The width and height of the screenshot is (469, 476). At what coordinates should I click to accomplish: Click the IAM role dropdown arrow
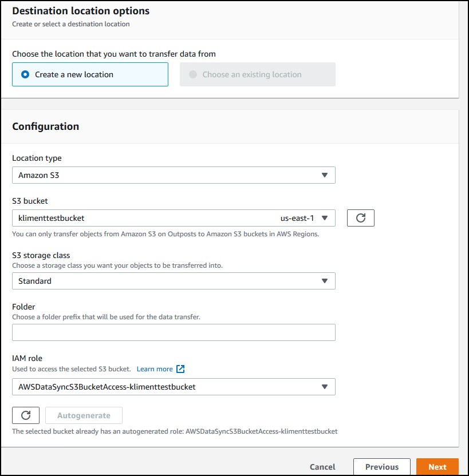pos(325,387)
